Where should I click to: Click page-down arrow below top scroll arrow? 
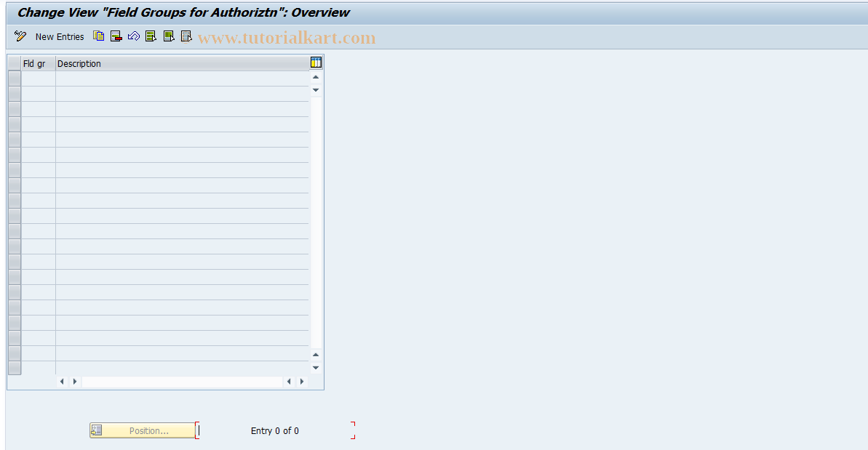pyautogui.click(x=316, y=90)
